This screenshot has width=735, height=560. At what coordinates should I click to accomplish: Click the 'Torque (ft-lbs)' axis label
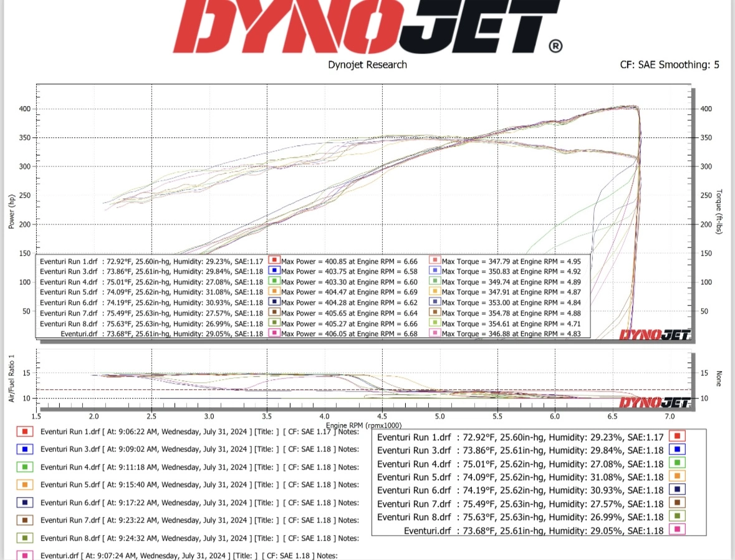[719, 211]
